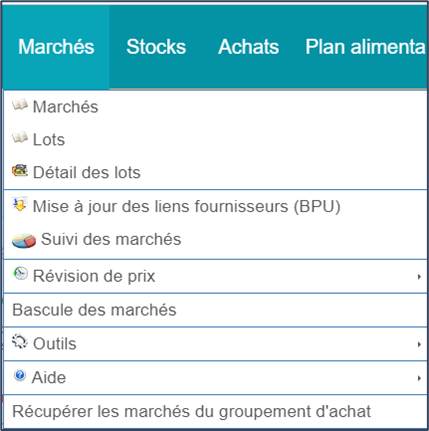Click the pie chart Suivi des marchés icon
Image resolution: width=429 pixels, height=431 pixels.
[x=24, y=240]
